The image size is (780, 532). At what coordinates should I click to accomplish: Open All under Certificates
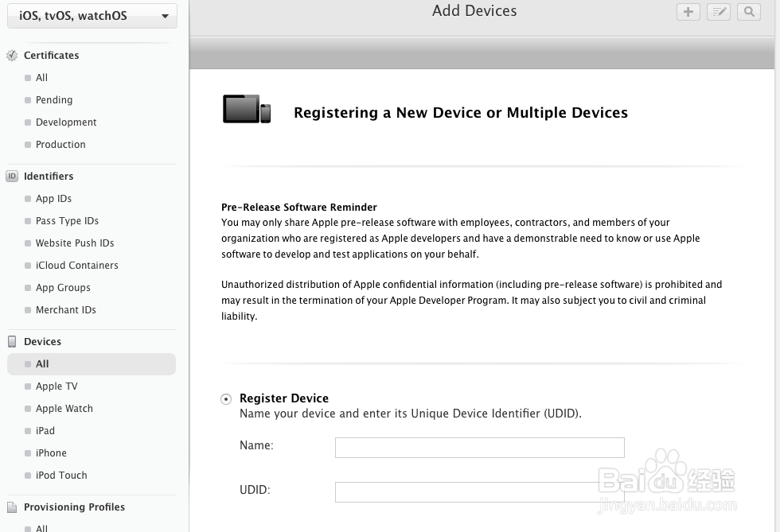coord(41,78)
